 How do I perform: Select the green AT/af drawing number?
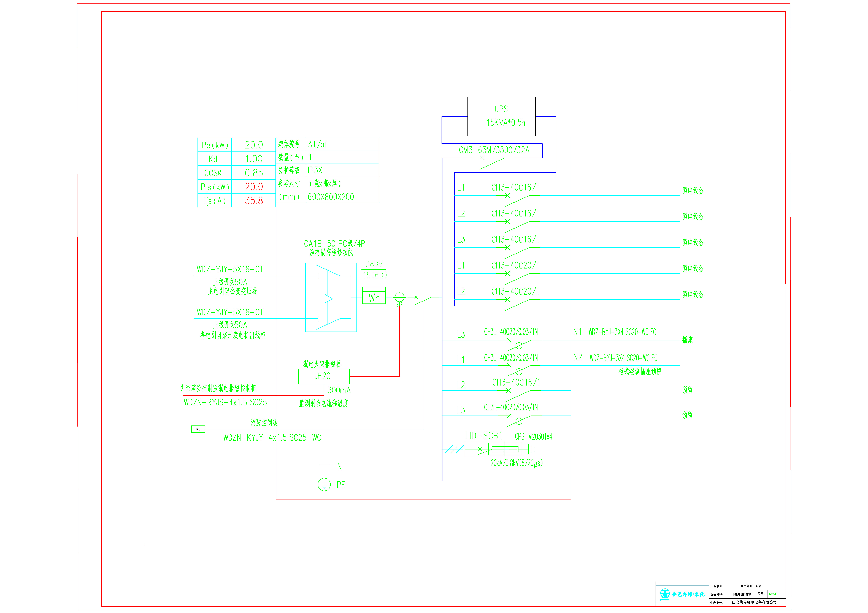coord(772,594)
